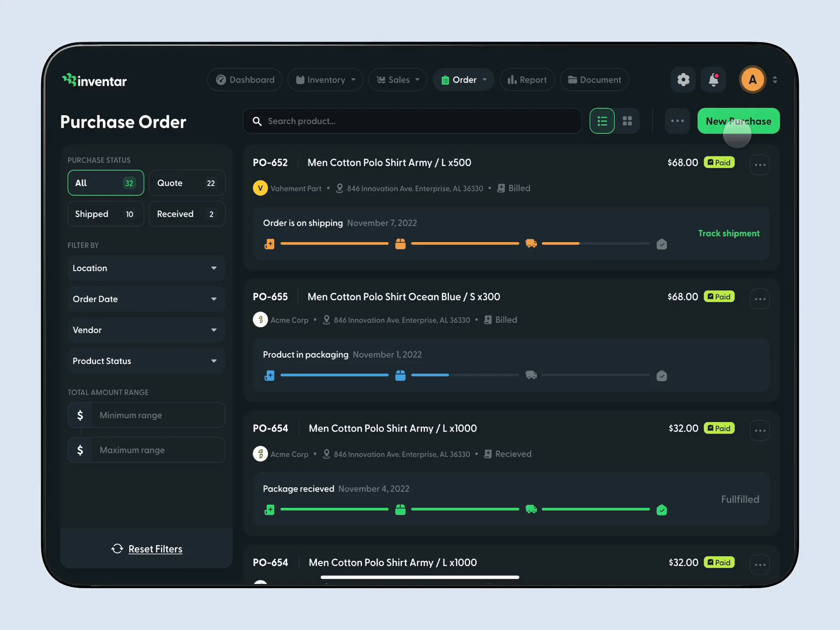The height and width of the screenshot is (630, 840).
Task: Expand account switcher arrows beside avatar
Action: [775, 80]
